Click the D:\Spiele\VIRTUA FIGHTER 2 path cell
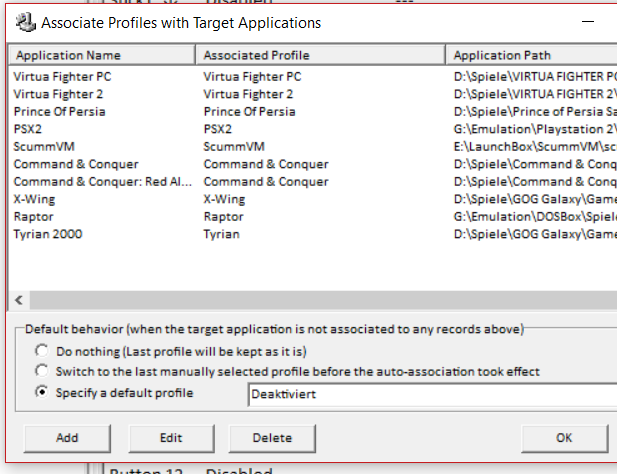Screen dimensions: 617x474 (x=535, y=94)
